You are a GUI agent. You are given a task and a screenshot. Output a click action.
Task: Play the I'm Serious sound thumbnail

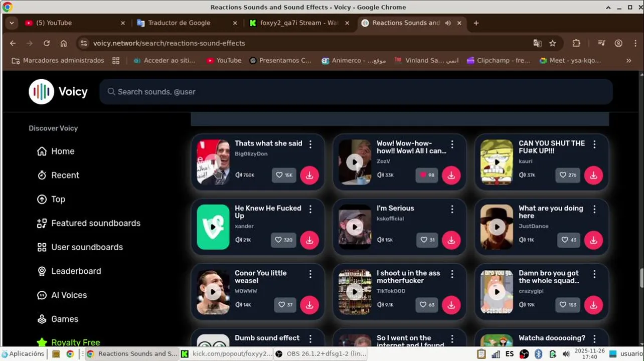(x=355, y=227)
